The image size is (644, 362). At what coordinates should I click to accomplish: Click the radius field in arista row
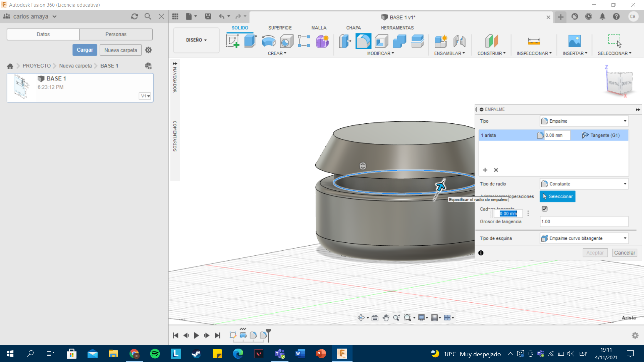coord(557,135)
